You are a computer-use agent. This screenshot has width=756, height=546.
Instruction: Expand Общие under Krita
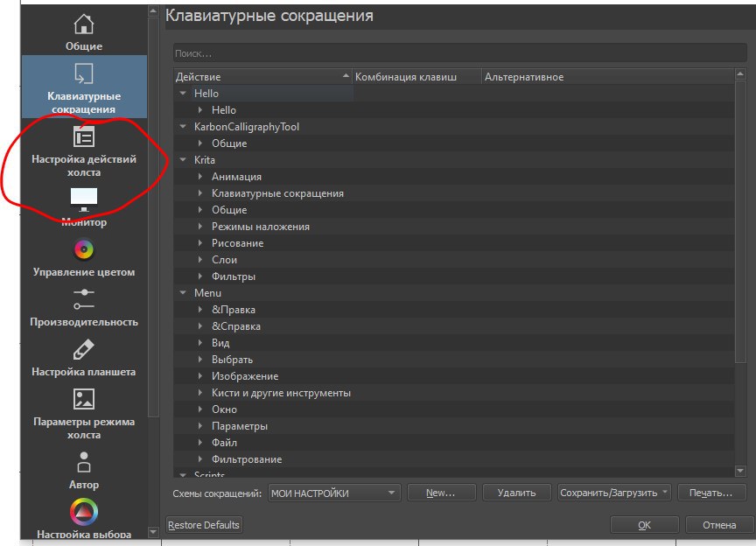(200, 210)
